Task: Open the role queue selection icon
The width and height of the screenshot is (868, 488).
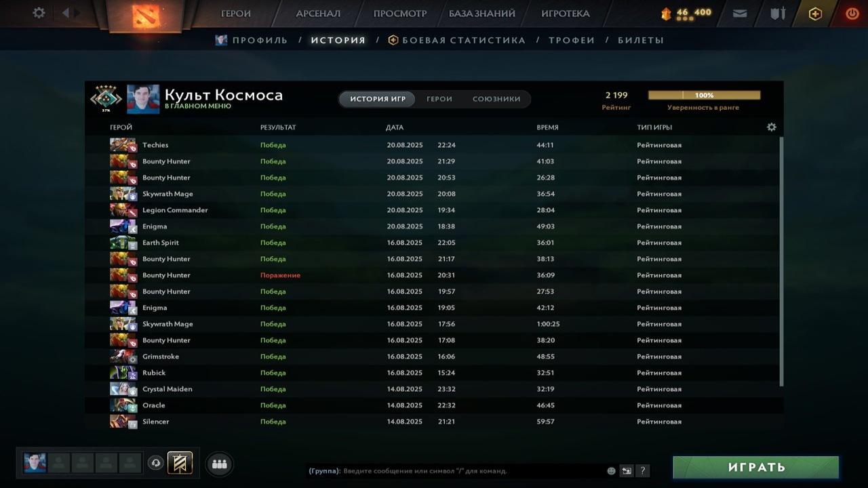Action: pyautogui.click(x=180, y=463)
